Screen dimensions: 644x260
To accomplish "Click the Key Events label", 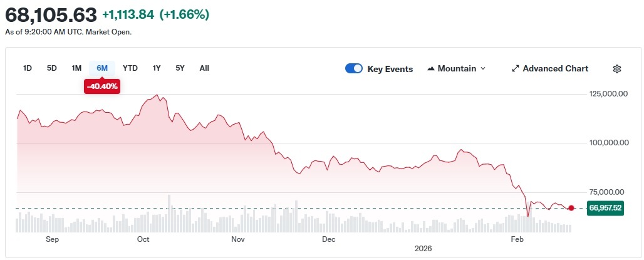I will coord(390,69).
